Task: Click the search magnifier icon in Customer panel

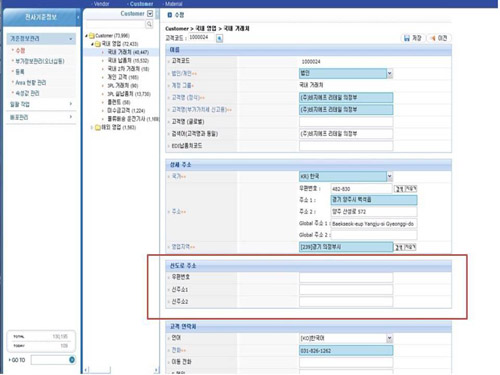Action: [x=149, y=24]
